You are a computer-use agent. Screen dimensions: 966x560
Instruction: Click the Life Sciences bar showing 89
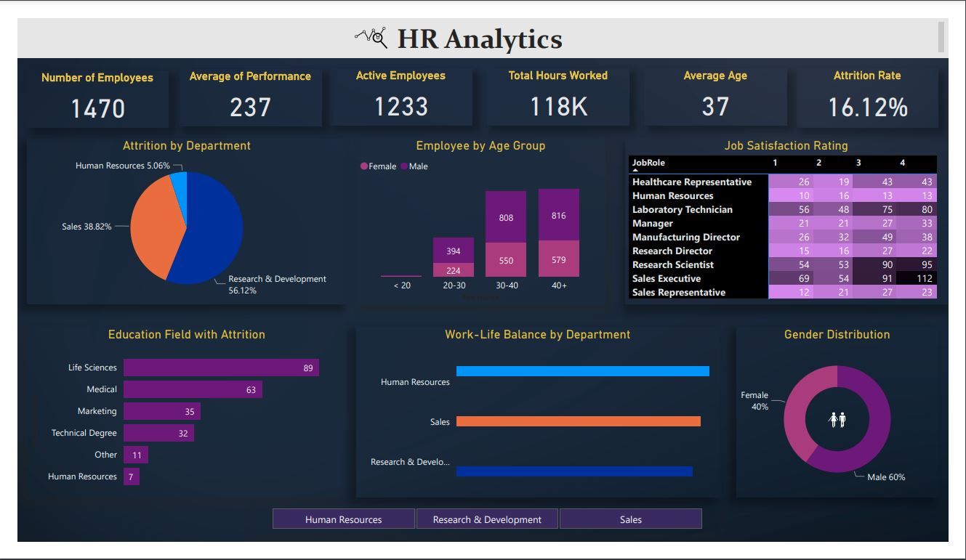221,368
